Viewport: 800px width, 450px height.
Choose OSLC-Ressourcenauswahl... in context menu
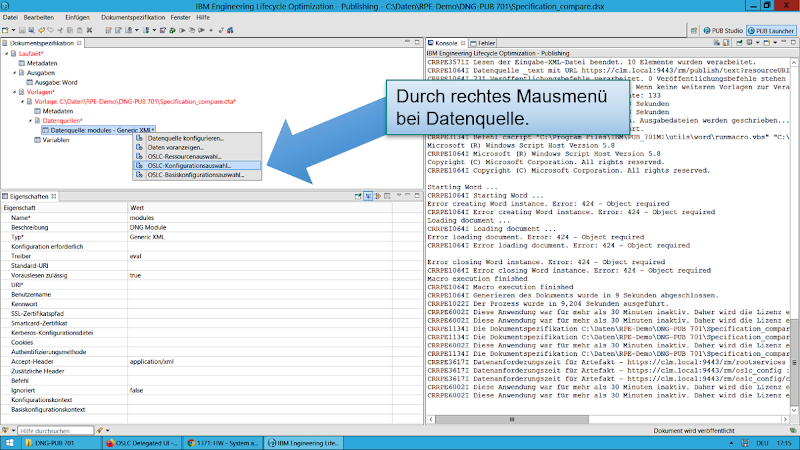tap(198, 157)
